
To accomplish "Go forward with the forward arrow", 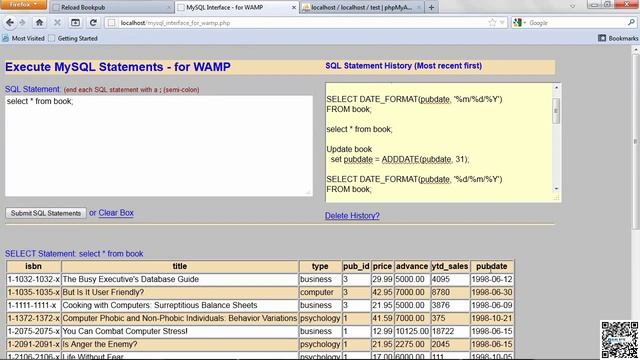I will click(x=22, y=23).
